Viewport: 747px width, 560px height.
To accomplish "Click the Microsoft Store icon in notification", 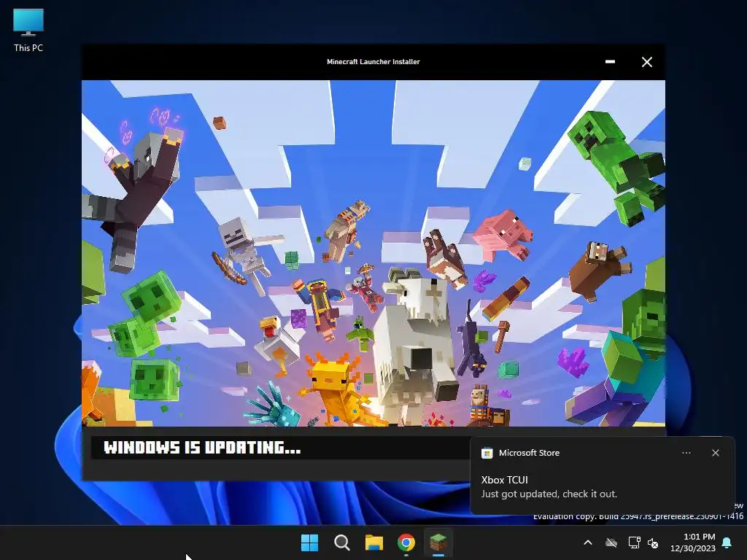I will (x=487, y=453).
